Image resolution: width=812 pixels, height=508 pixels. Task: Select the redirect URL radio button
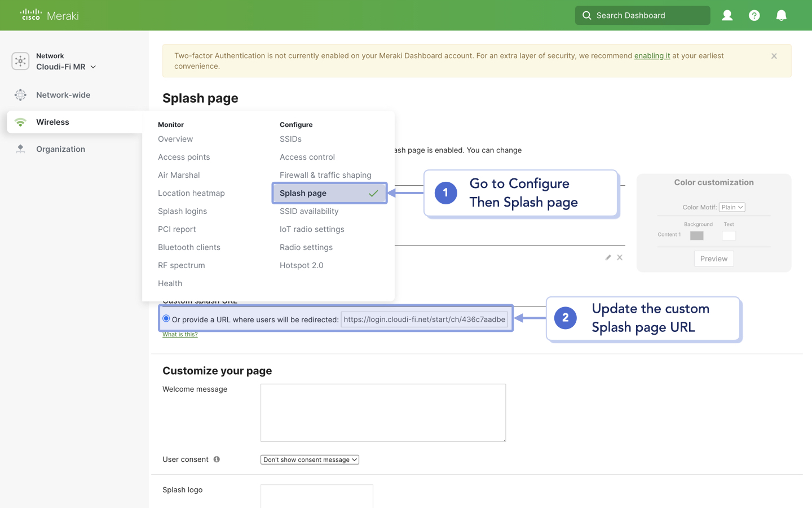pos(166,318)
